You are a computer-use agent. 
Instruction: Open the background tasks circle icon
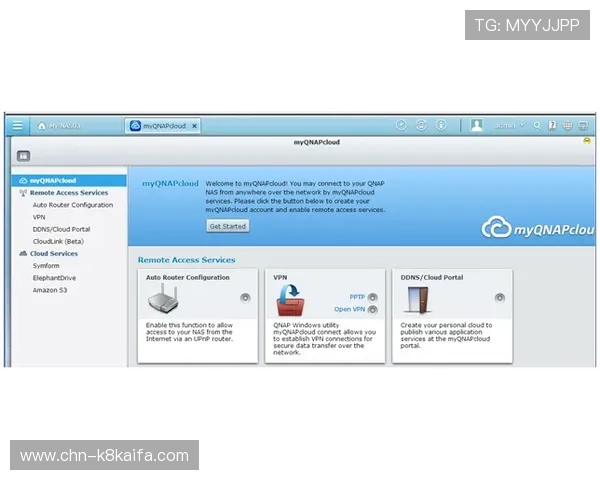coord(401,125)
